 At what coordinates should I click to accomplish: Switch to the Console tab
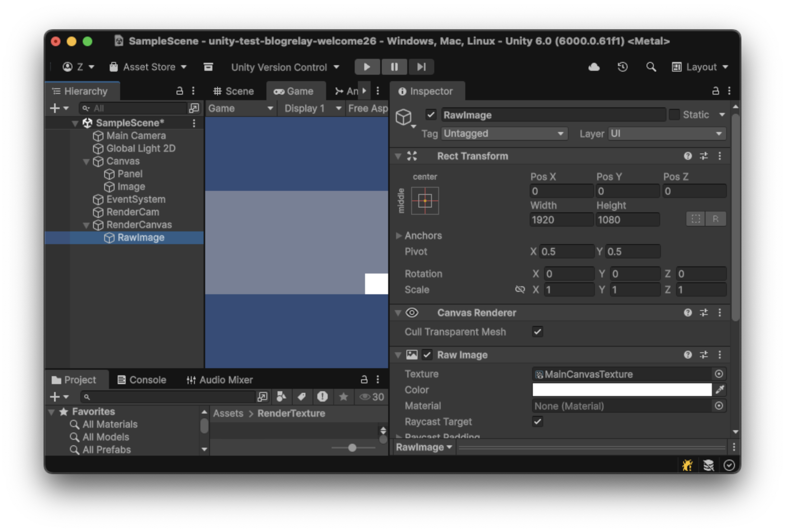142,380
